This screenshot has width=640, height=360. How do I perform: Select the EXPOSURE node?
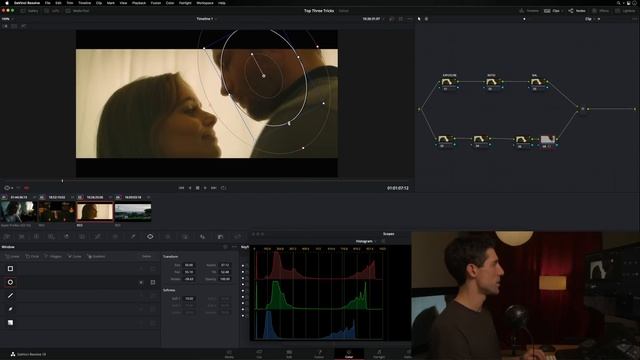pos(449,82)
